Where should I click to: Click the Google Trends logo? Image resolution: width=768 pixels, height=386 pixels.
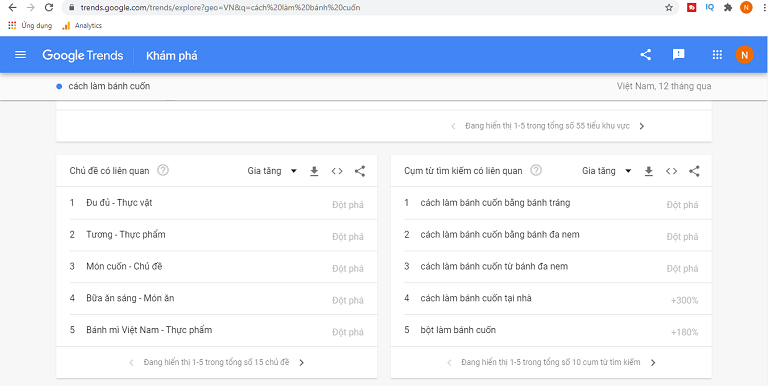click(83, 55)
